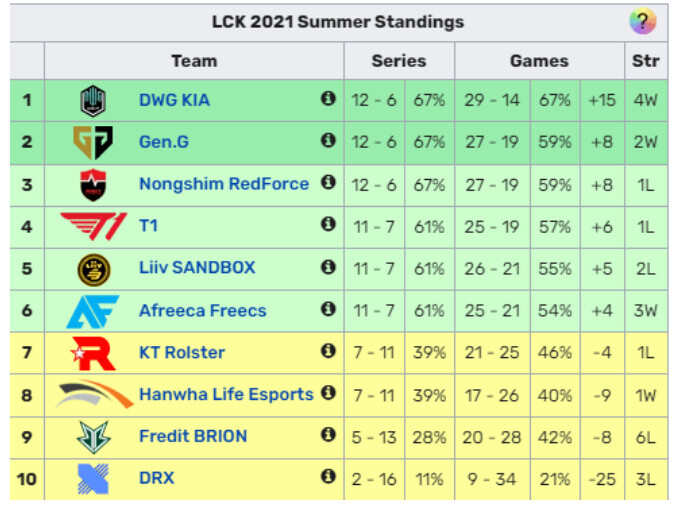Open the Hanwha Life Esports link
Image resolution: width=673 pixels, height=515 pixels.
[x=226, y=394]
